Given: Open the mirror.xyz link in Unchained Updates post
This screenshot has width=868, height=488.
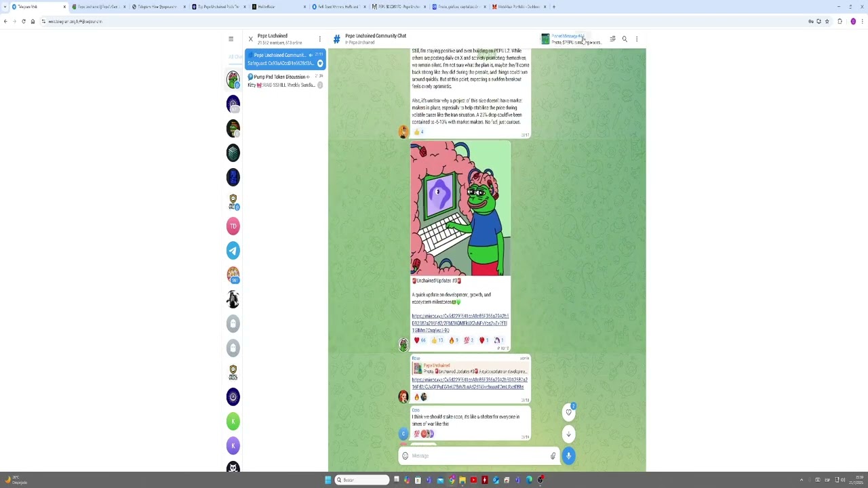Looking at the screenshot, I should click(x=460, y=323).
